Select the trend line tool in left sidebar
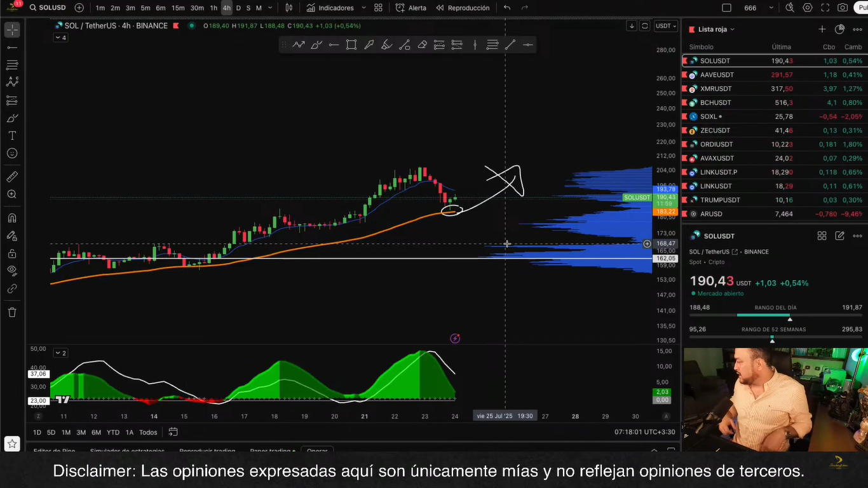The image size is (868, 488). coord(12,48)
